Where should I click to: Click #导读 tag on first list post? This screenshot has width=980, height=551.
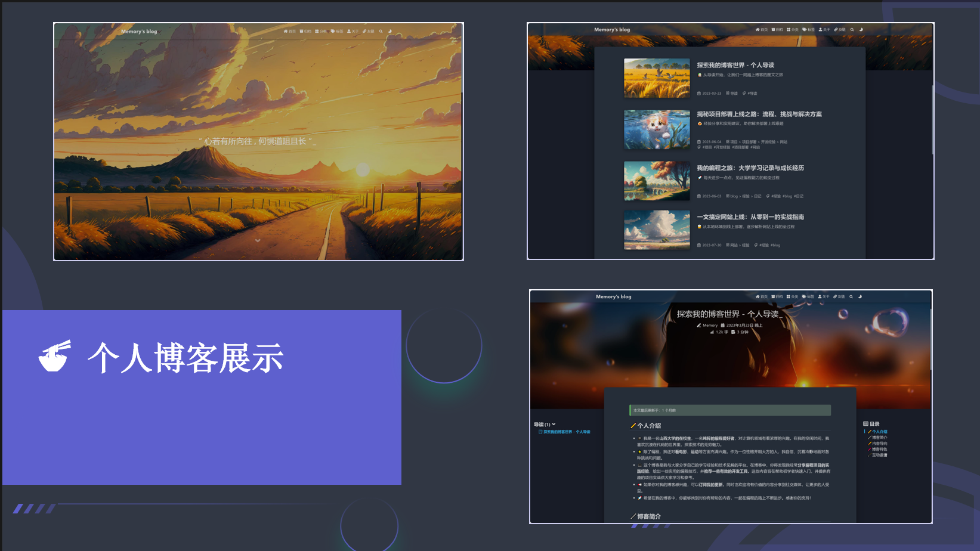pos(752,94)
